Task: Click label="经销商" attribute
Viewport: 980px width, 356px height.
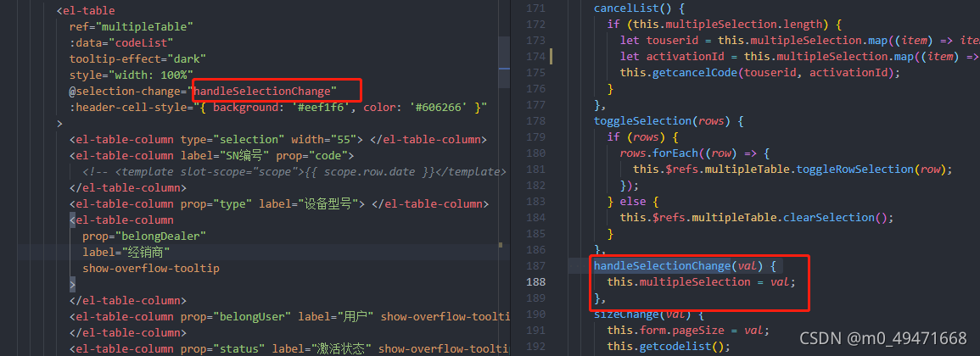Action: pyautogui.click(x=126, y=253)
